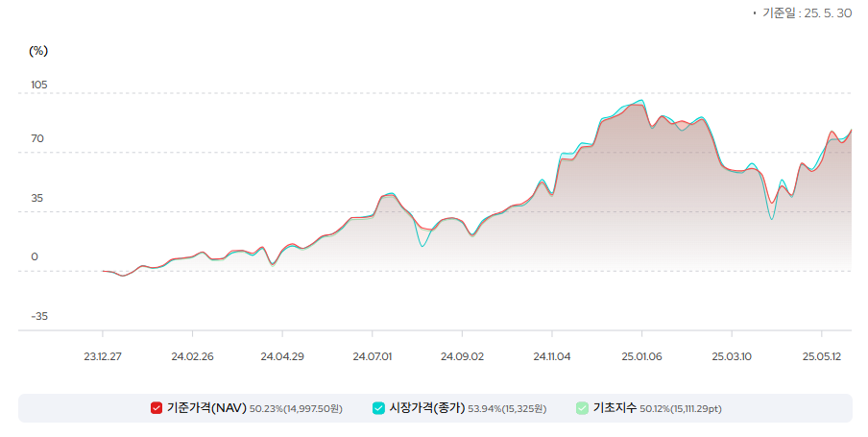Toggle the cyan 시장가격(종가) checkbox
Image resolution: width=868 pixels, height=437 pixels.
pos(378,408)
